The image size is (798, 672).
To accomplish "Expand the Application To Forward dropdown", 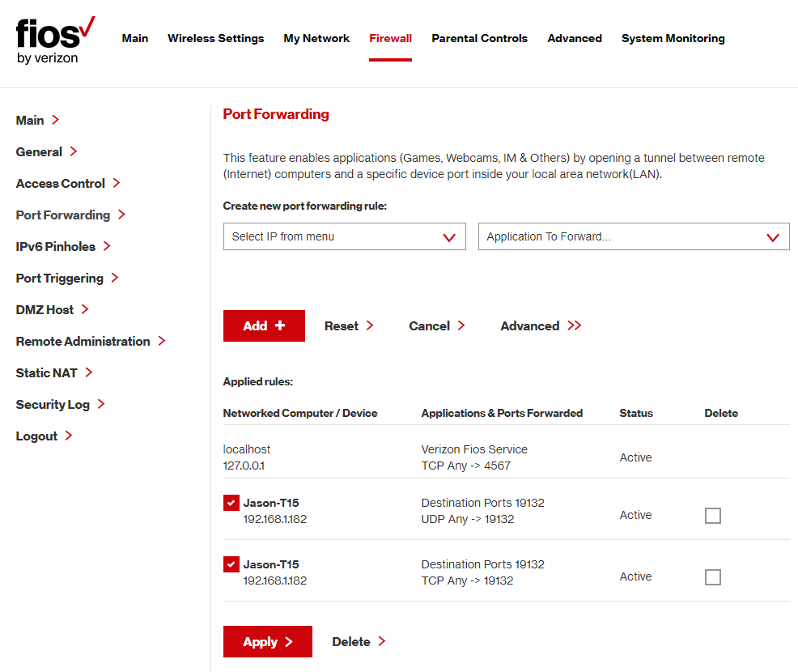I will (x=633, y=236).
